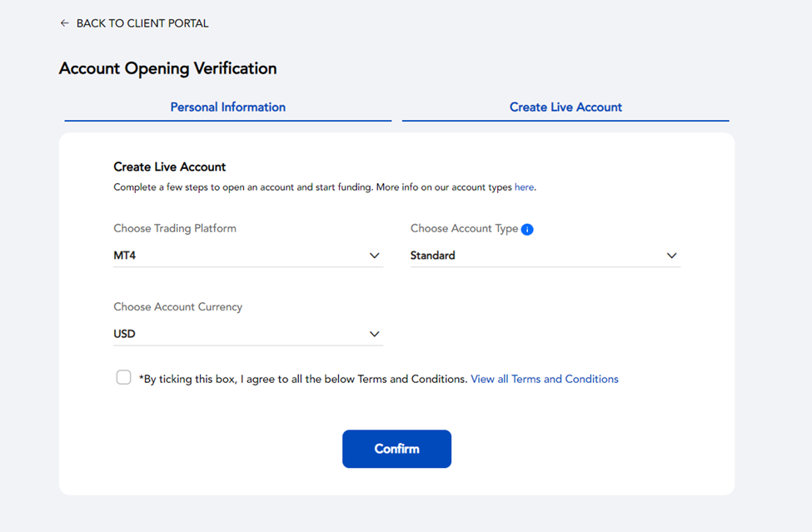Tick the Terms and Conditions checkbox
The image size is (812, 532).
124,377
